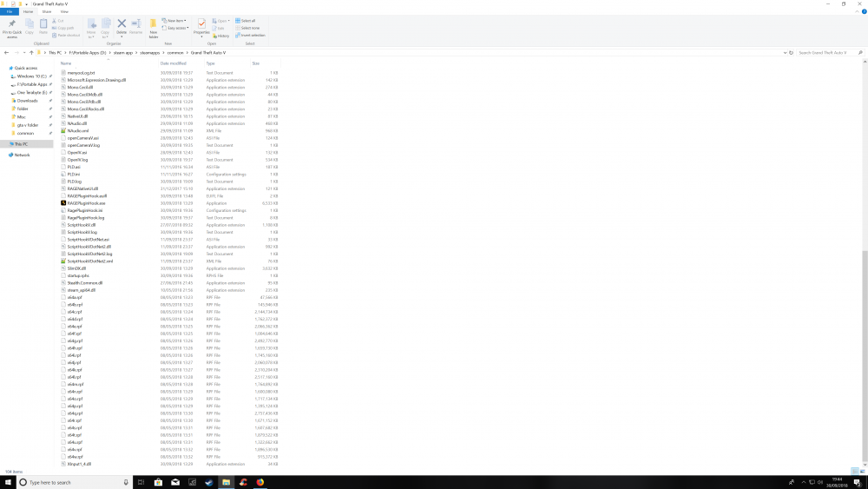The image size is (868, 489).
Task: Open Microsoft Store from taskbar
Action: [x=158, y=482]
